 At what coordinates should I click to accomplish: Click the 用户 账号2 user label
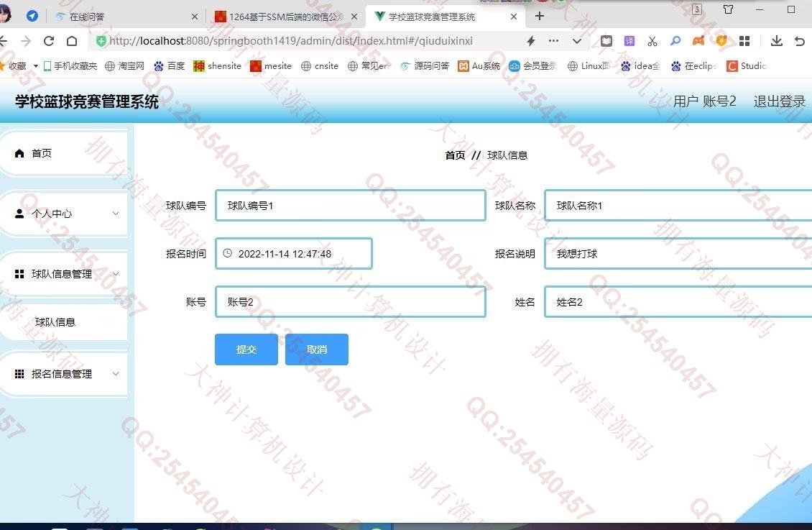pyautogui.click(x=704, y=101)
